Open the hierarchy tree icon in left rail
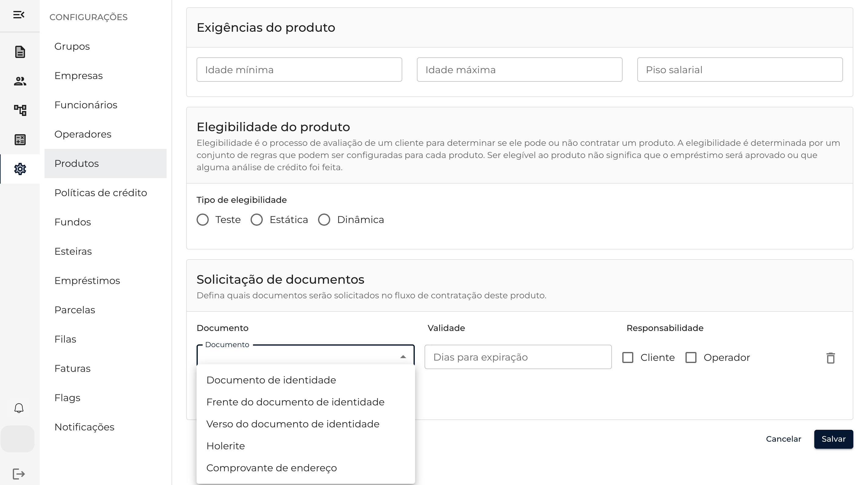Viewport: 868px width, 485px height. click(x=20, y=110)
